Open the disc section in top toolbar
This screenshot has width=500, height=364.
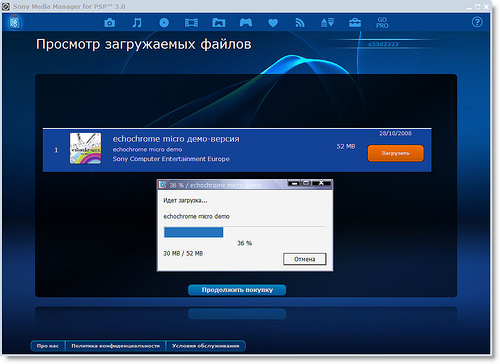[x=164, y=23]
